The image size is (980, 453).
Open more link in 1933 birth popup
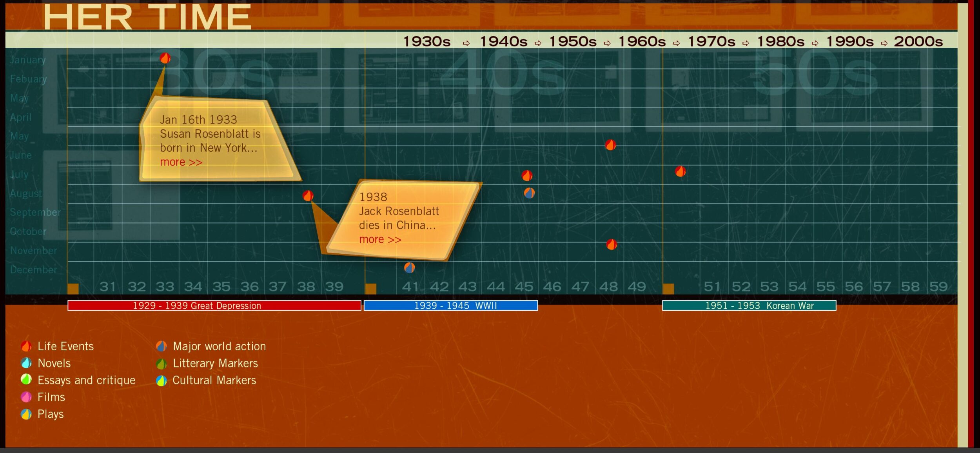coord(181,162)
